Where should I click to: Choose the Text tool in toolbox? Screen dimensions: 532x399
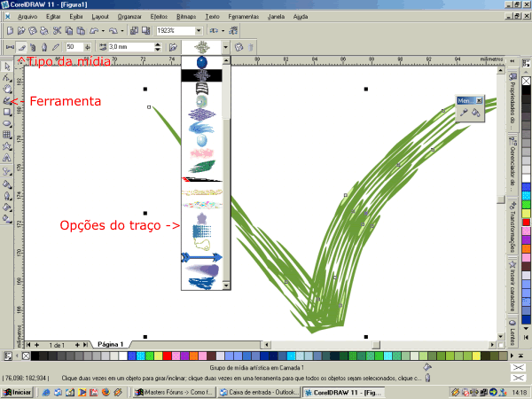coord(7,157)
